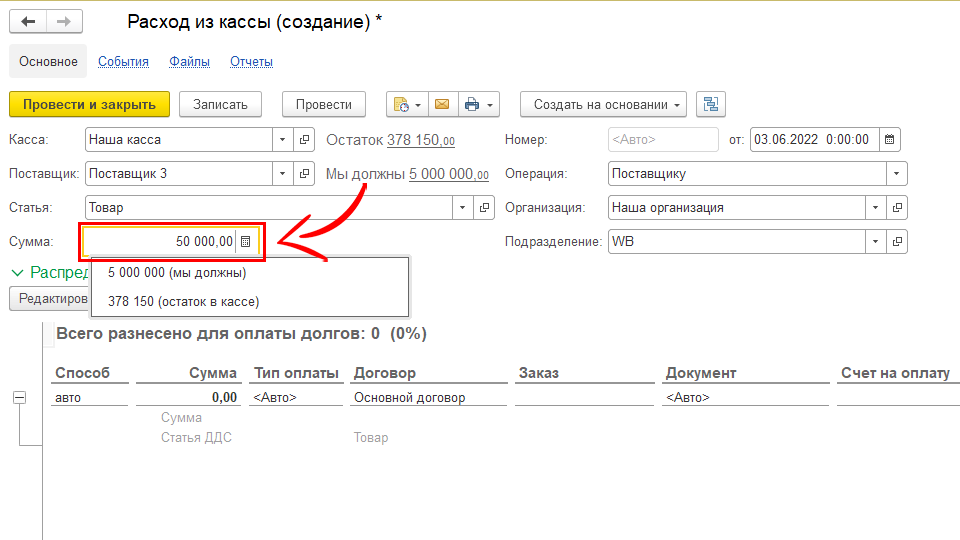Screen dimensions: 960x540
Task: Switch to the Отчеты tab
Action: coord(251,62)
